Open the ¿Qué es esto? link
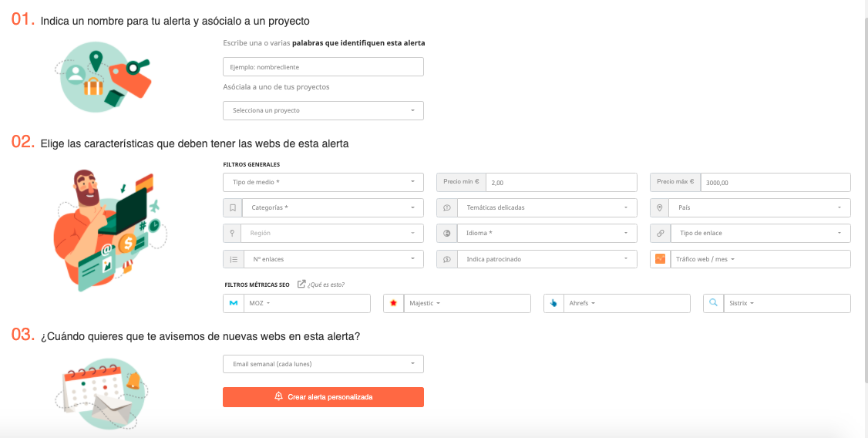The height and width of the screenshot is (438, 868). click(325, 285)
